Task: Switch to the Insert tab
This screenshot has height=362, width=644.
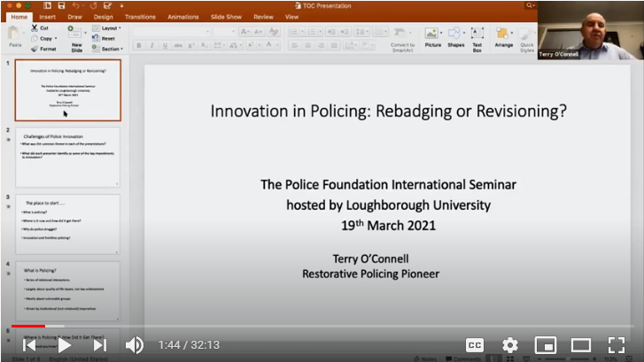Action: 47,17
